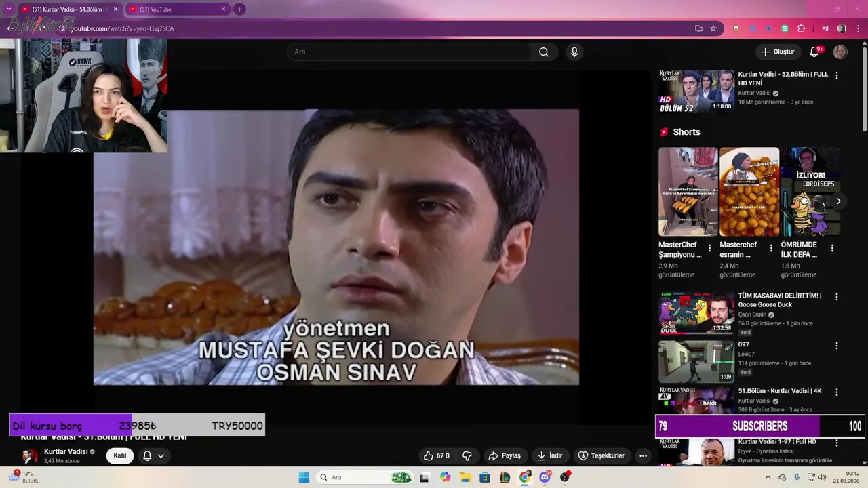Click the YouTube search magnifier button
This screenshot has width=868, height=488.
[x=544, y=52]
